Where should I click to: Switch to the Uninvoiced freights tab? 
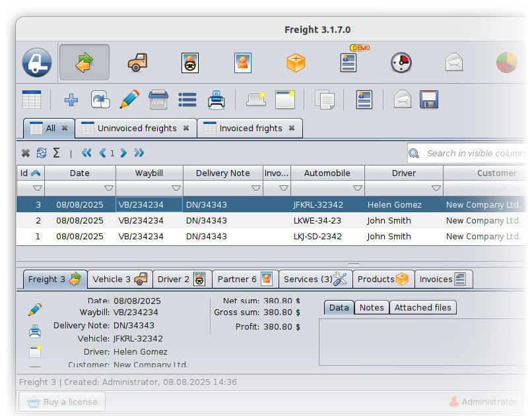[136, 128]
